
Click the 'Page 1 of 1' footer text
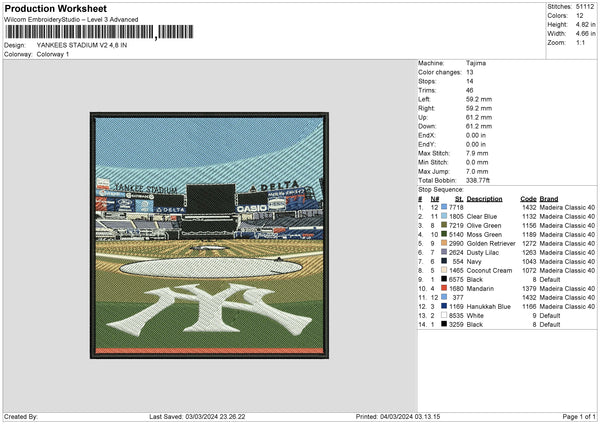[x=579, y=416]
